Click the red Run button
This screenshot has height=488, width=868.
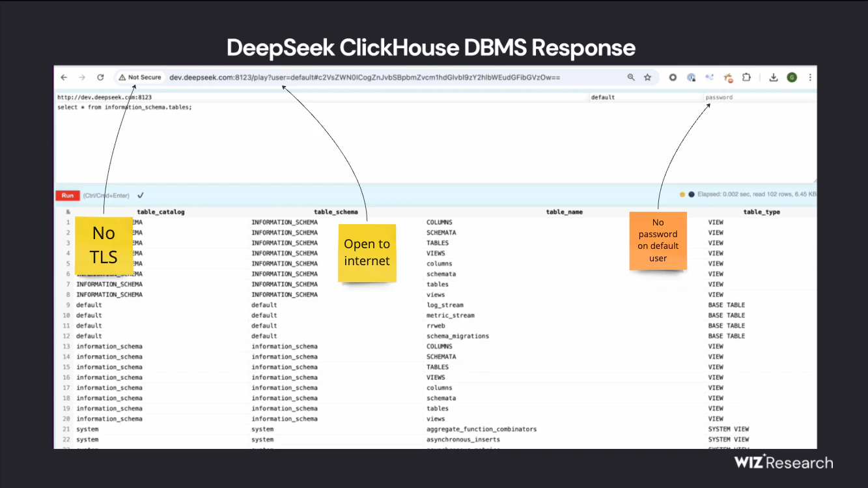point(68,195)
